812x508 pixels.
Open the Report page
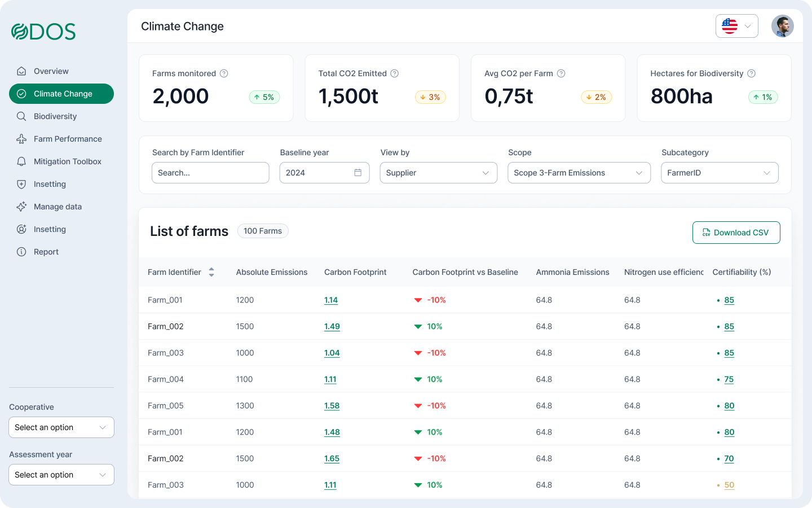(x=61, y=252)
